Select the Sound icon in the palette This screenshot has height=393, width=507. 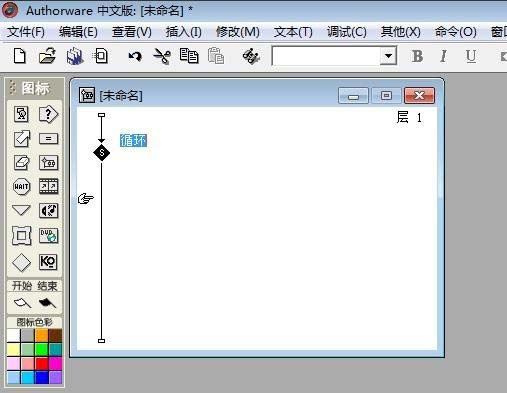(x=49, y=211)
